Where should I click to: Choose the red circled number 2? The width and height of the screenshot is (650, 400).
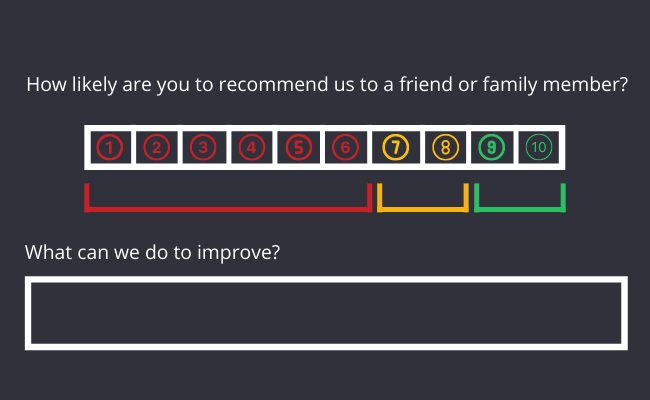click(x=156, y=148)
